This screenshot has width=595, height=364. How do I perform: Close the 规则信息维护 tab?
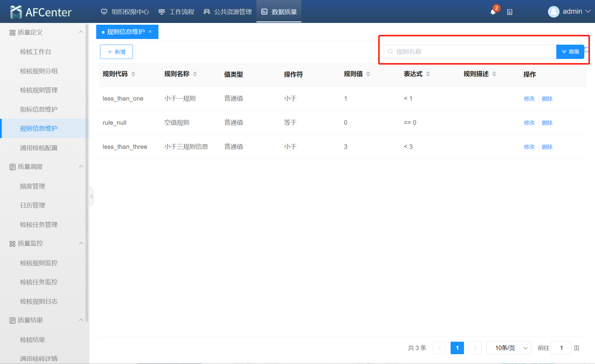pyautogui.click(x=150, y=32)
